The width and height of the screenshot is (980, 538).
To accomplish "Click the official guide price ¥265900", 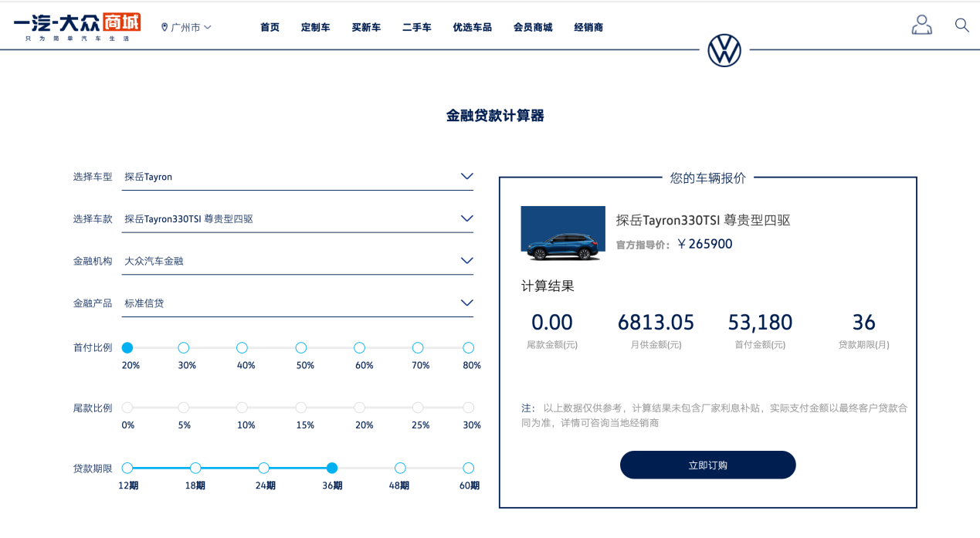I will pyautogui.click(x=704, y=244).
